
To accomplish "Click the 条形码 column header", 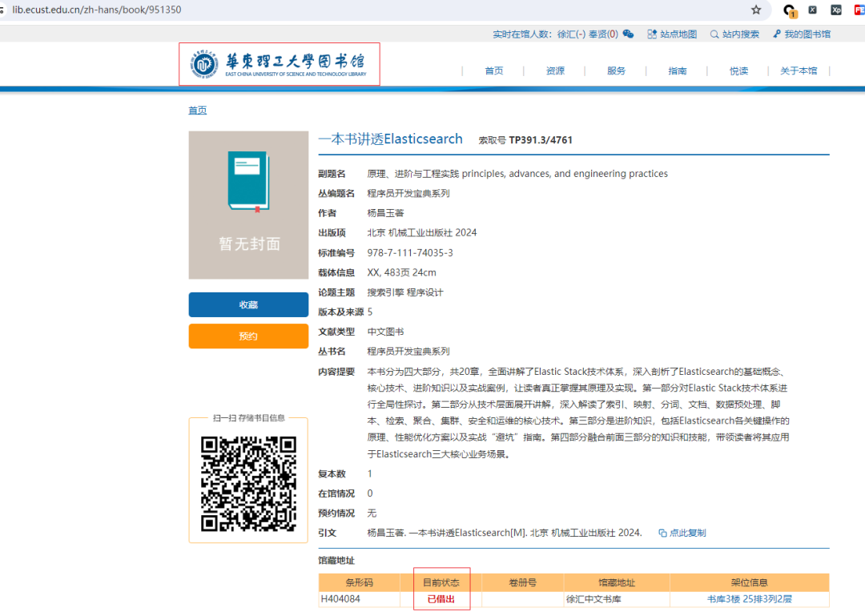I will (x=359, y=582).
